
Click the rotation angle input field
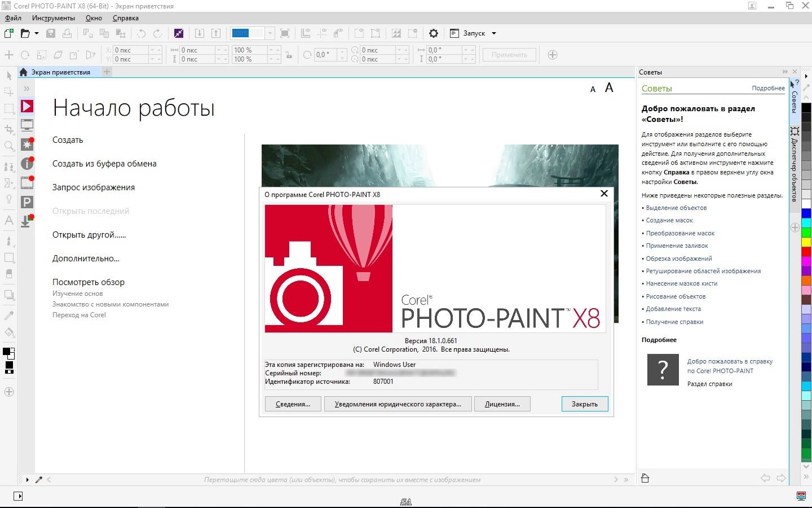[x=325, y=55]
